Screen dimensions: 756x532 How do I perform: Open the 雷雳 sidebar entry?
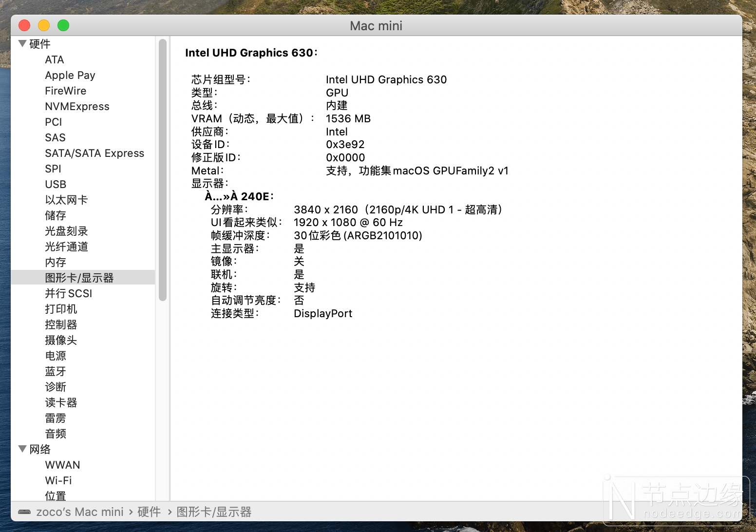pyautogui.click(x=56, y=418)
